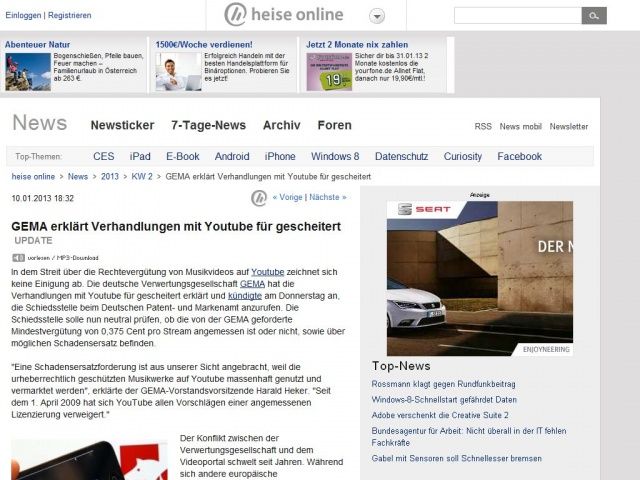Select the iPad top theme
The image size is (640, 480).
(x=140, y=156)
